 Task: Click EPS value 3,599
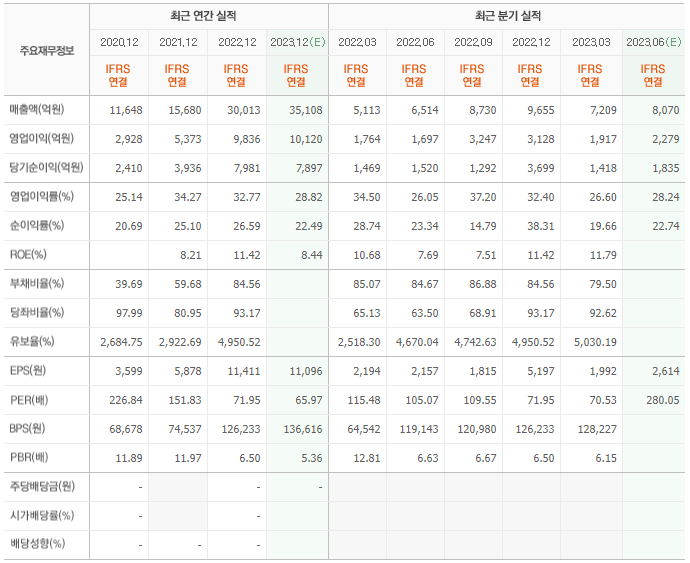[129, 372]
